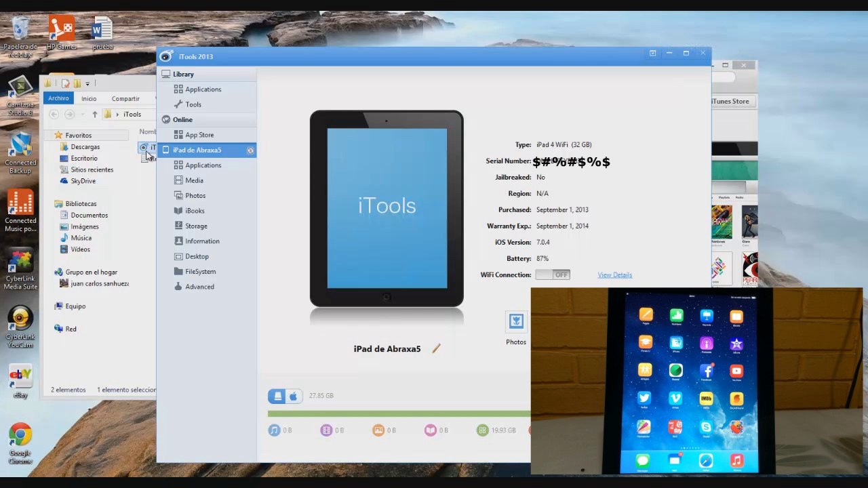
Task: Click the iTunes Store button in iTunes window
Action: 731,102
